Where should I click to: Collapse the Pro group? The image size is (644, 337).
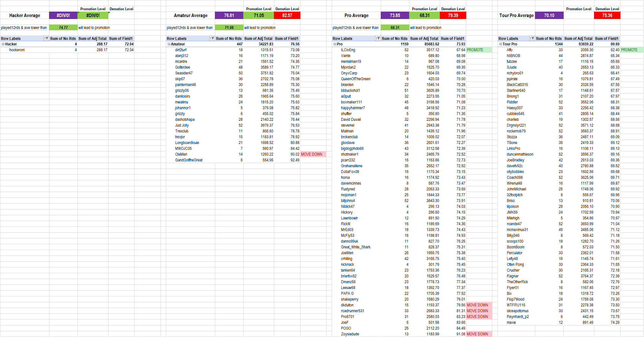tap(335, 44)
